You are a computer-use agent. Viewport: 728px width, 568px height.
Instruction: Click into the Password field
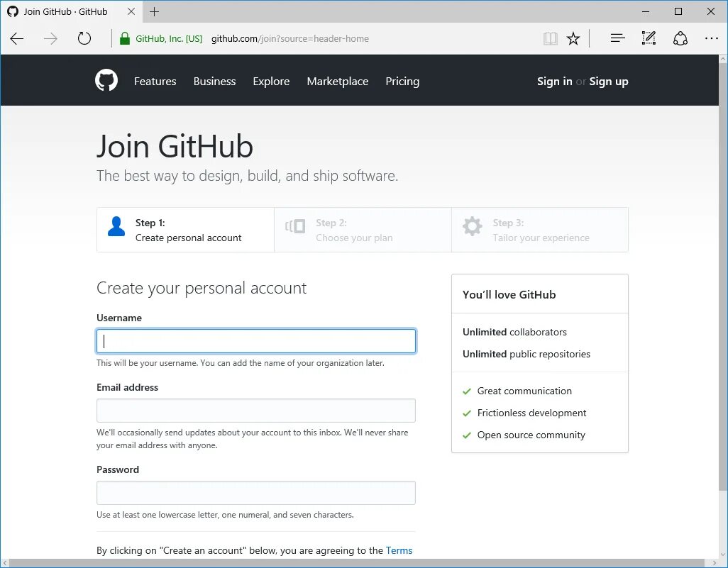tap(256, 493)
